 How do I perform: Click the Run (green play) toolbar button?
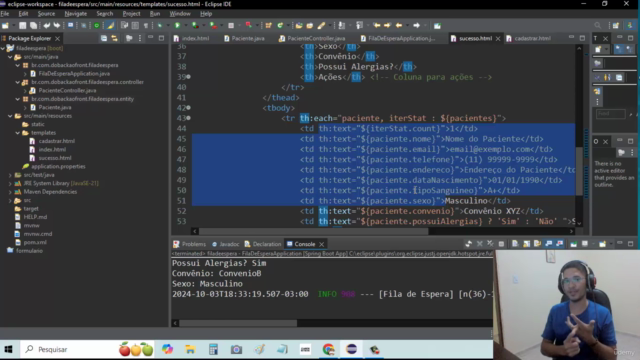(x=177, y=25)
